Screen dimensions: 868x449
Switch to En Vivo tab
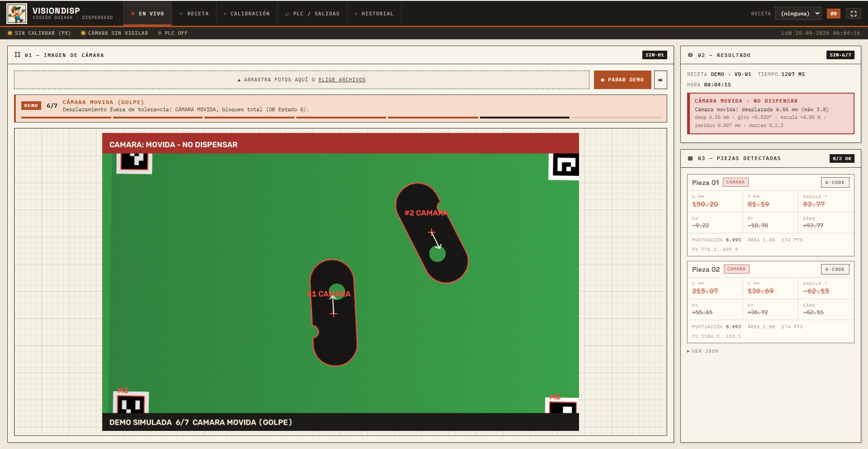(147, 14)
